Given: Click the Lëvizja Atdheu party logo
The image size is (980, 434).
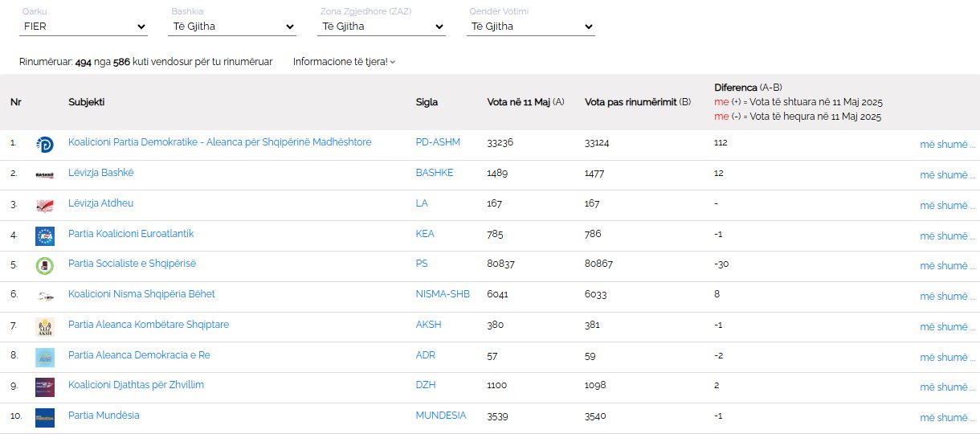Looking at the screenshot, I should [45, 206].
